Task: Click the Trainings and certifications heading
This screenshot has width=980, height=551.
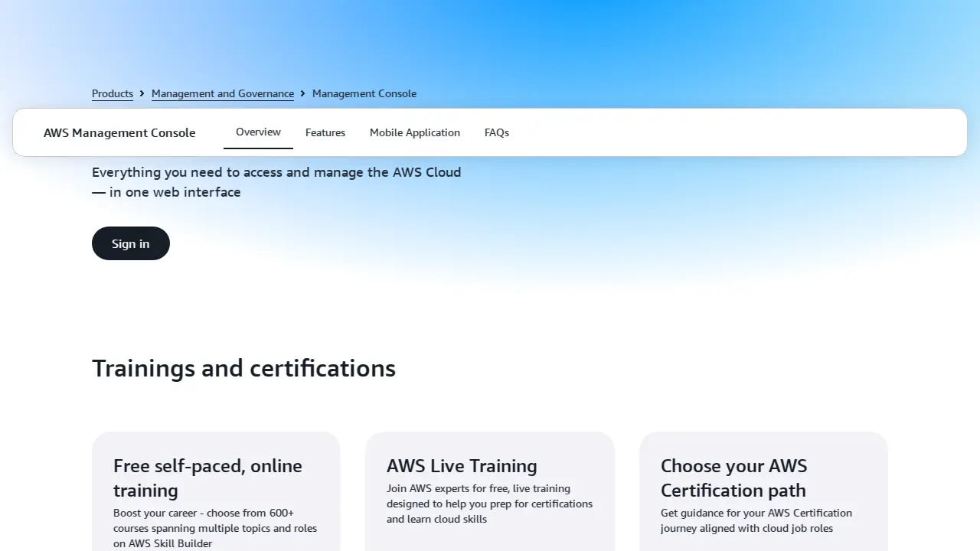Action: [243, 368]
